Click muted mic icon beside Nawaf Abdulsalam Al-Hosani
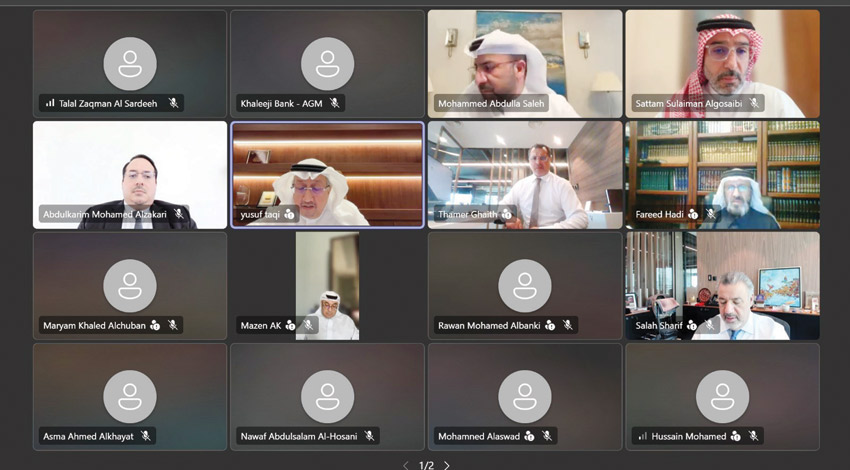This screenshot has height=470, width=850. pos(369,436)
